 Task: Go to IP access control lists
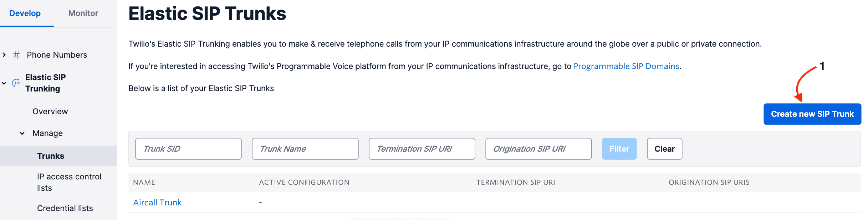69,182
